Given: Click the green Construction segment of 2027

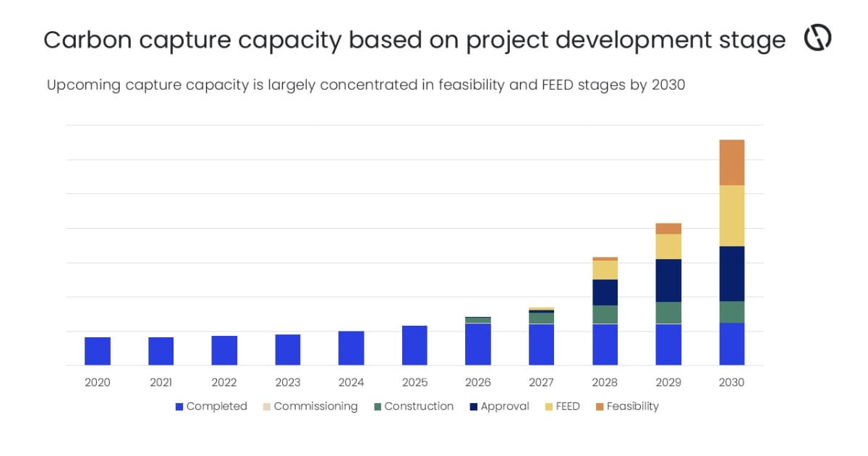Looking at the screenshot, I should tap(541, 318).
